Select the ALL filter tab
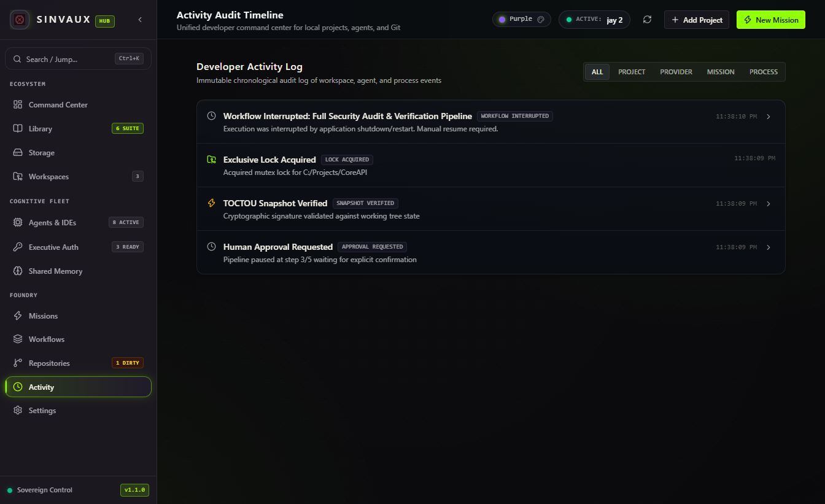 [x=597, y=72]
